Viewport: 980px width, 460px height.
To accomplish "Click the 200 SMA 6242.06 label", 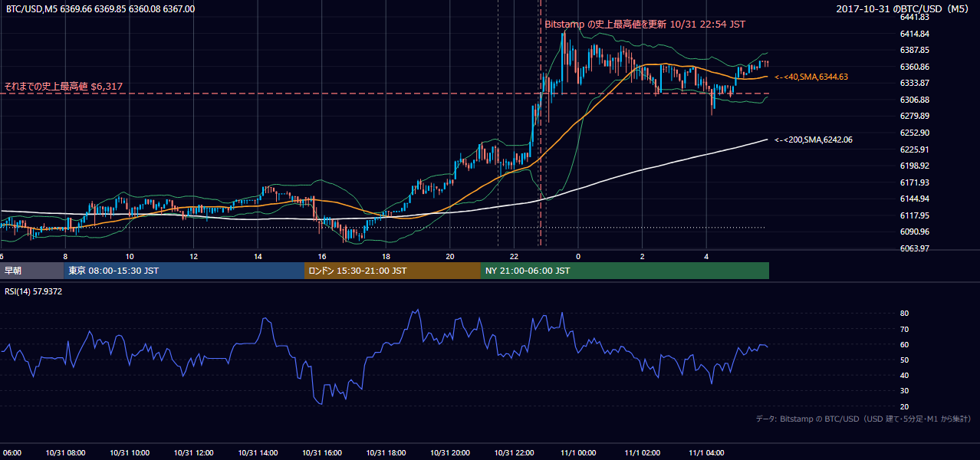I will pos(813,140).
